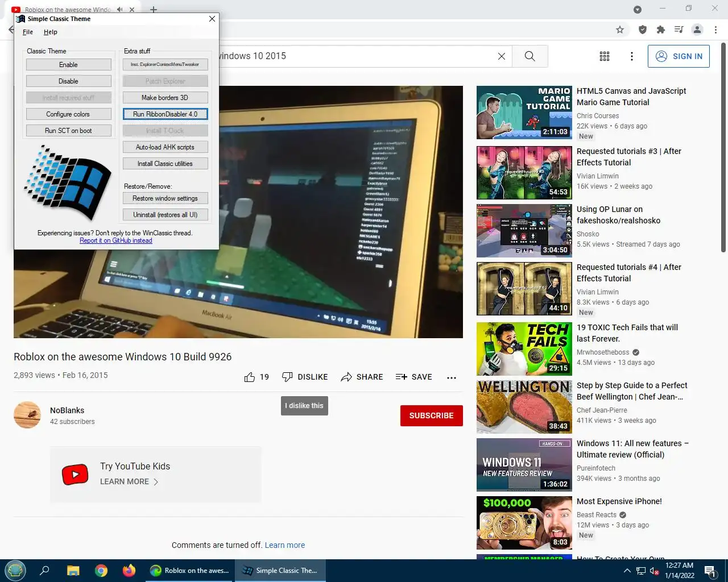Click the page vertical scrollbar

pyautogui.click(x=723, y=148)
